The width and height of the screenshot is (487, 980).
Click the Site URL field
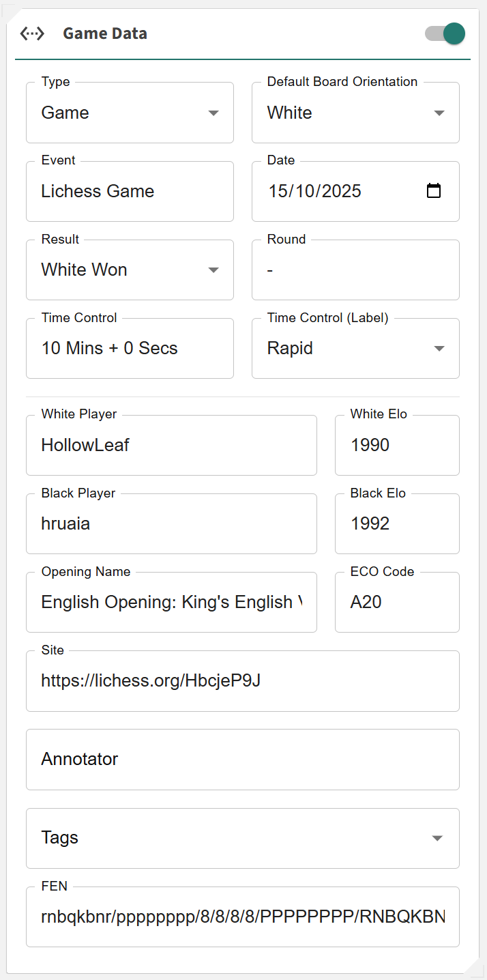click(242, 681)
